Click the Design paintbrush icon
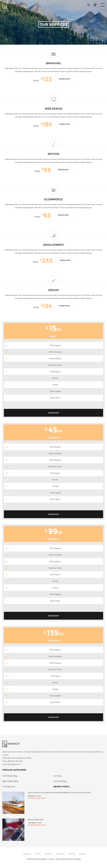This screenshot has height=868, width=107. tap(53, 281)
